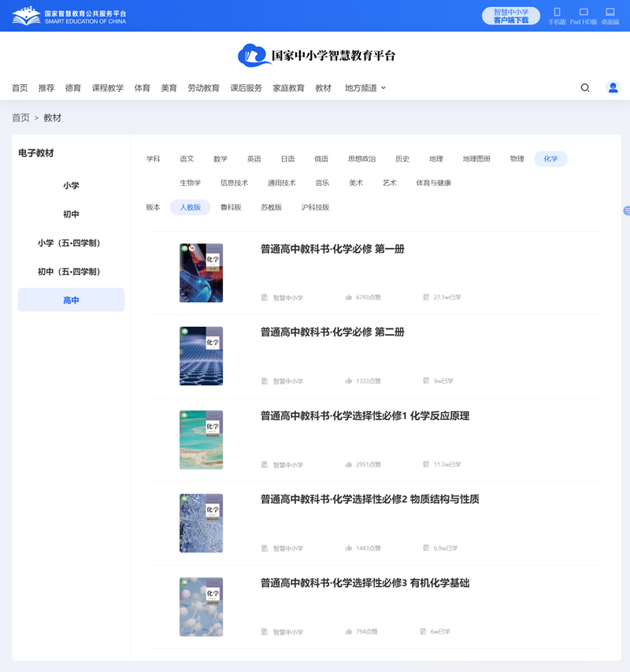Click the user avatar icon
The width and height of the screenshot is (630, 672).
pos(613,88)
